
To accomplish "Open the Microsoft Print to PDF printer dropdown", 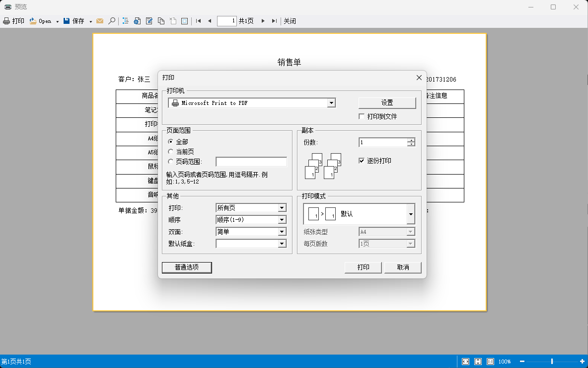I will 331,103.
